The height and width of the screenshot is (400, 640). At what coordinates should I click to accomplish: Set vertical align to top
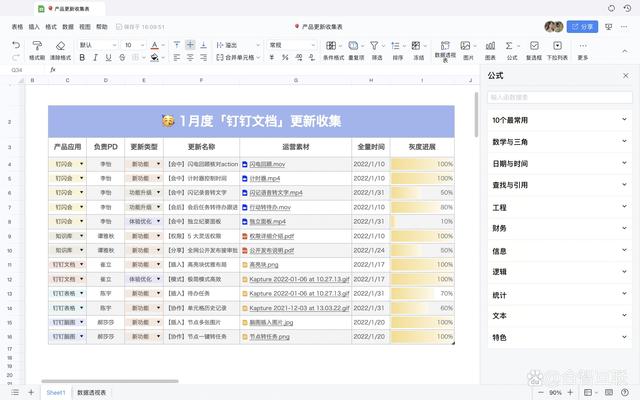[177, 45]
